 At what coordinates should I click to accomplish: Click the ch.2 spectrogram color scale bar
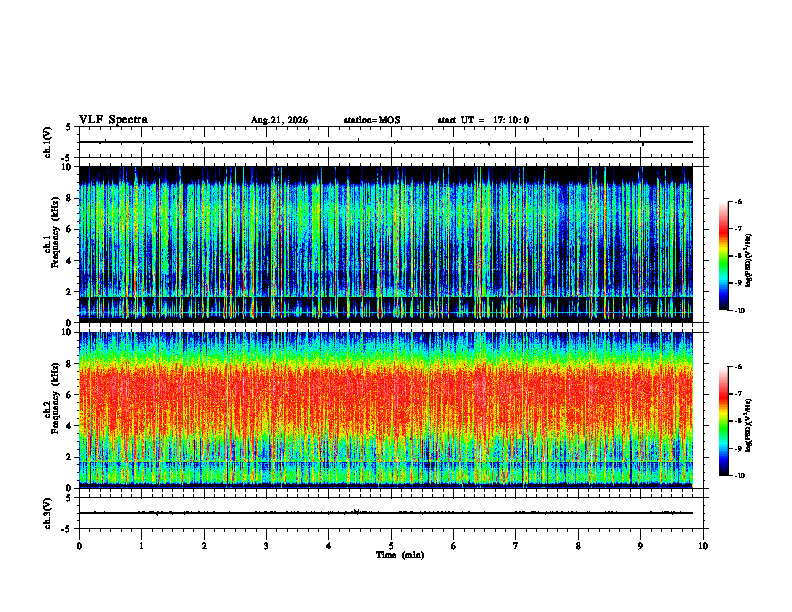[x=723, y=421]
